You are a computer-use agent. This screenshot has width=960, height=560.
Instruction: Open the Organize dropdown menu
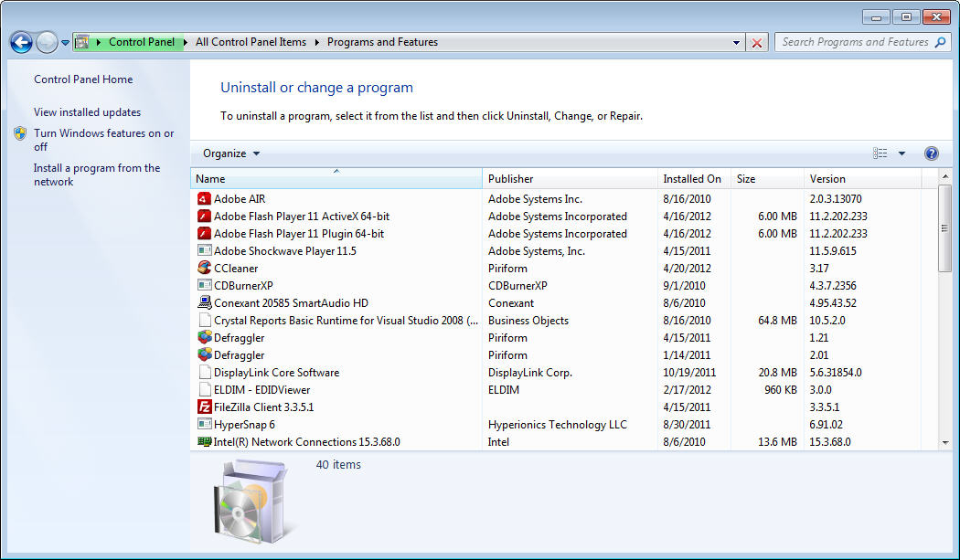pos(229,153)
